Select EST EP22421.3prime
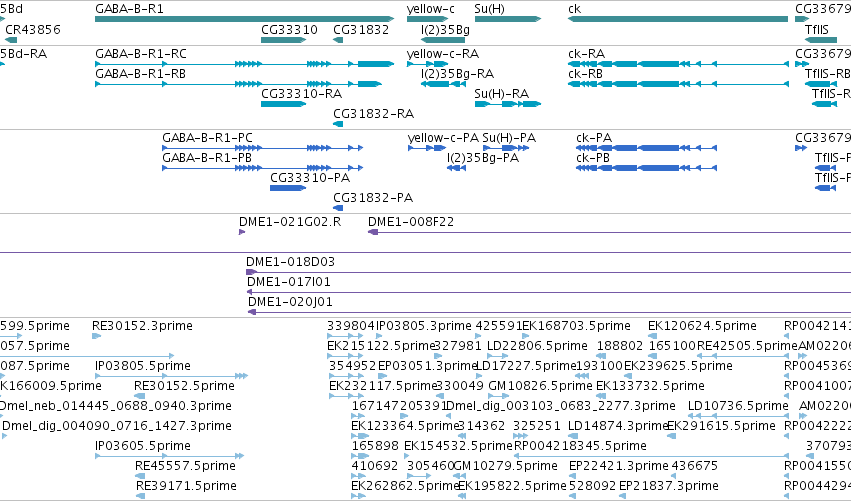 point(619,467)
